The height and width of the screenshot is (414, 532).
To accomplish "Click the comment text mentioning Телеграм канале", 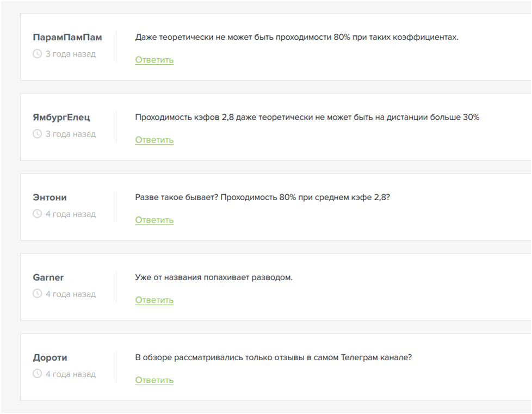I will point(274,357).
